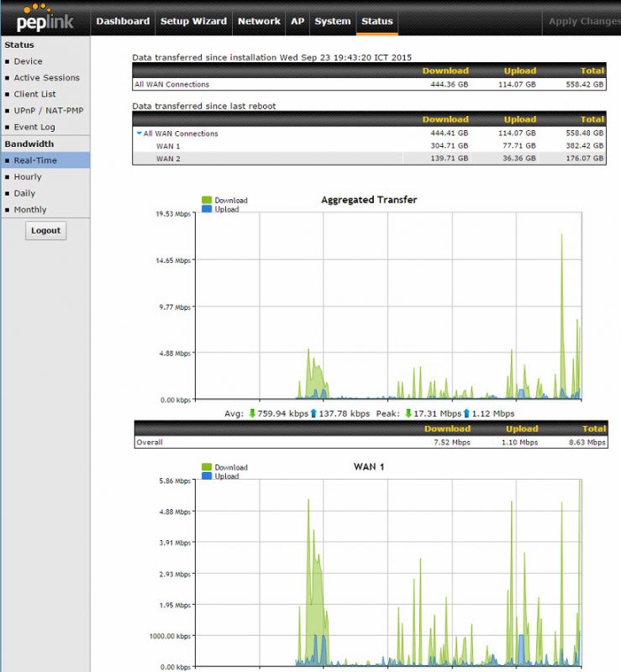Click blue Upload legend swatch in Aggregated Transfer
The width and height of the screenshot is (621, 672).
point(207,209)
